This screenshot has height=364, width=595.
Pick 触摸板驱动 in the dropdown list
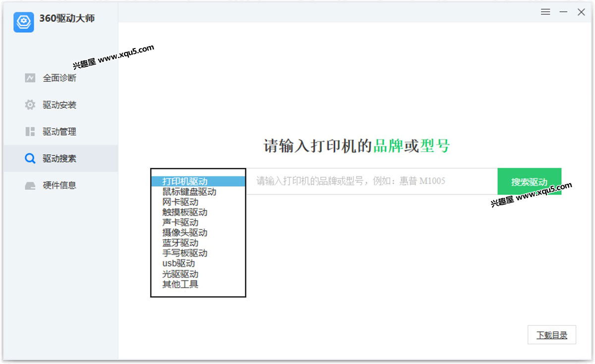(x=198, y=212)
